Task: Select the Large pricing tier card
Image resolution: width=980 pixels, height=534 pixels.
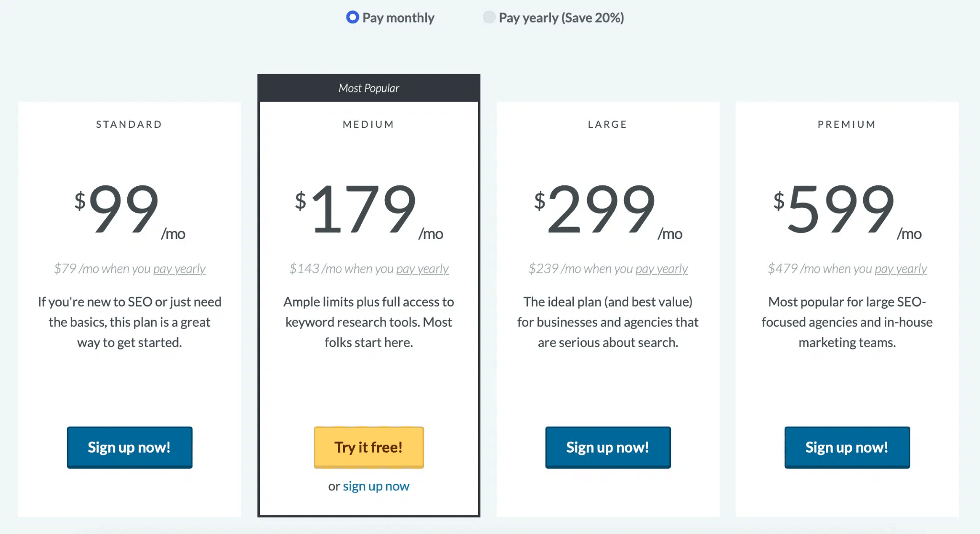Action: pos(608,296)
